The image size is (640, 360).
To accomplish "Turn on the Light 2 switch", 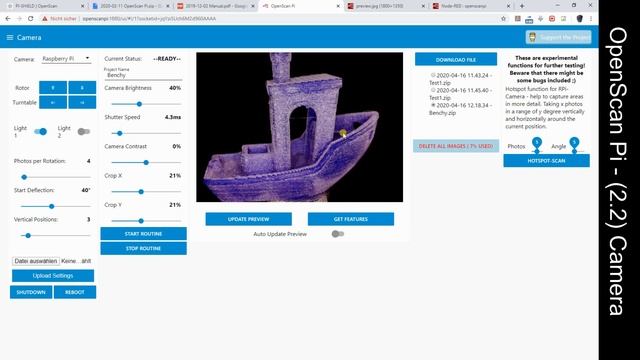I will pyautogui.click(x=84, y=131).
